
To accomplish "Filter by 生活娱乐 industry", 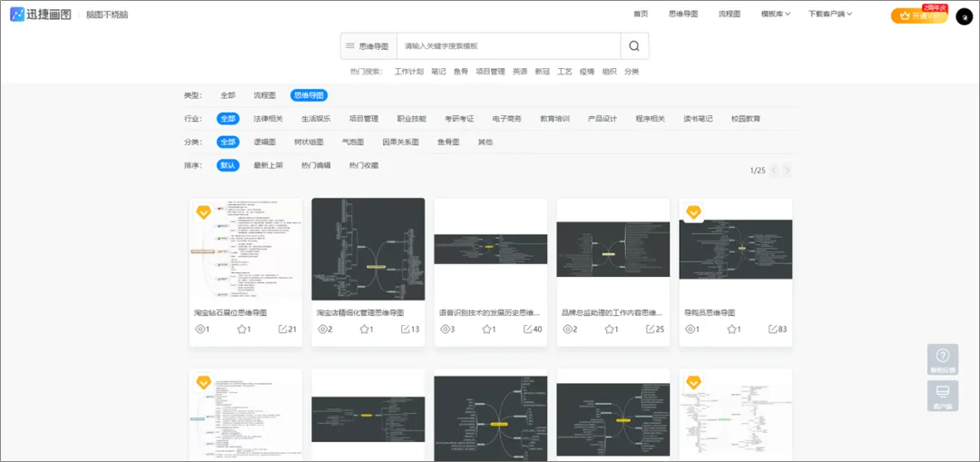I will (x=316, y=118).
